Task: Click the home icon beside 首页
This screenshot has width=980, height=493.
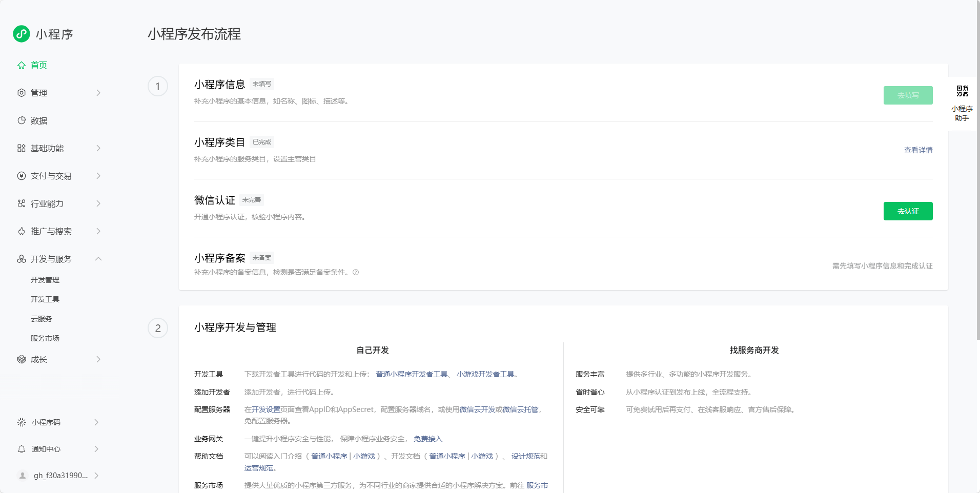Action: click(x=22, y=65)
